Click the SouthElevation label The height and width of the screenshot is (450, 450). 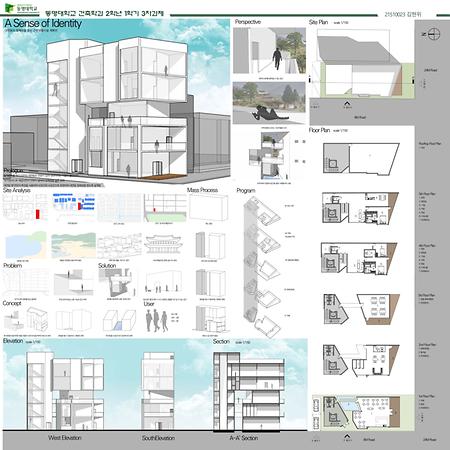(x=158, y=438)
